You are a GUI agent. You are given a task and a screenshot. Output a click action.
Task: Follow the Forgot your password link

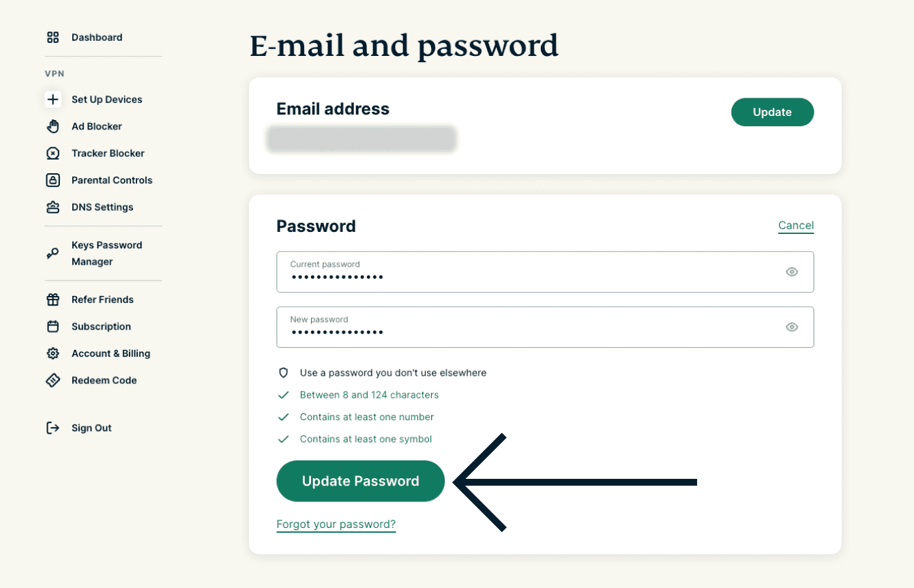(336, 525)
